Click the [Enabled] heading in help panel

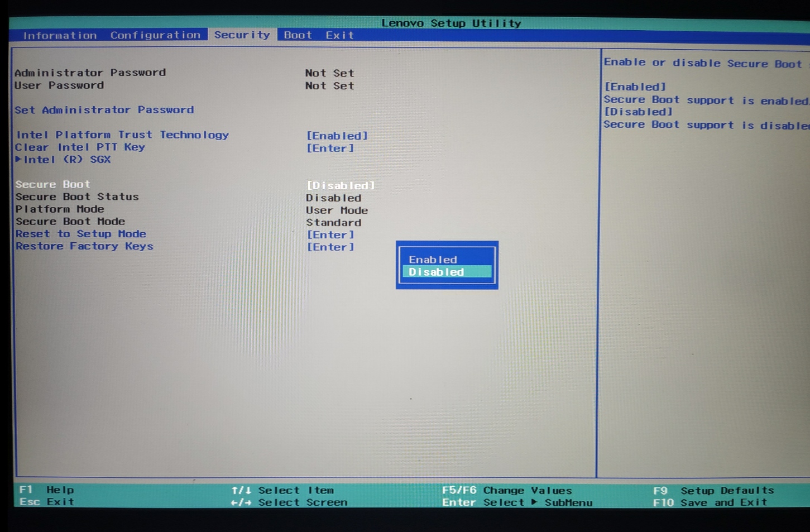tap(635, 87)
